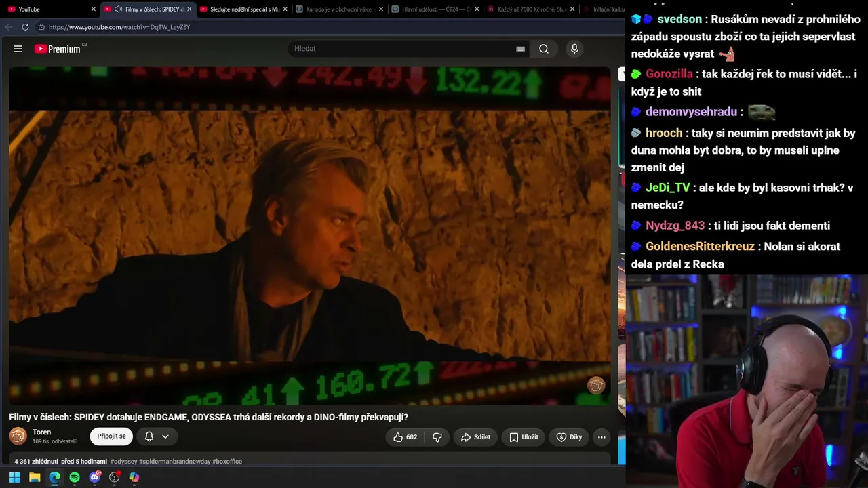Click the streamer webcam overlay
Screen dimensions: 868x488
(747, 381)
